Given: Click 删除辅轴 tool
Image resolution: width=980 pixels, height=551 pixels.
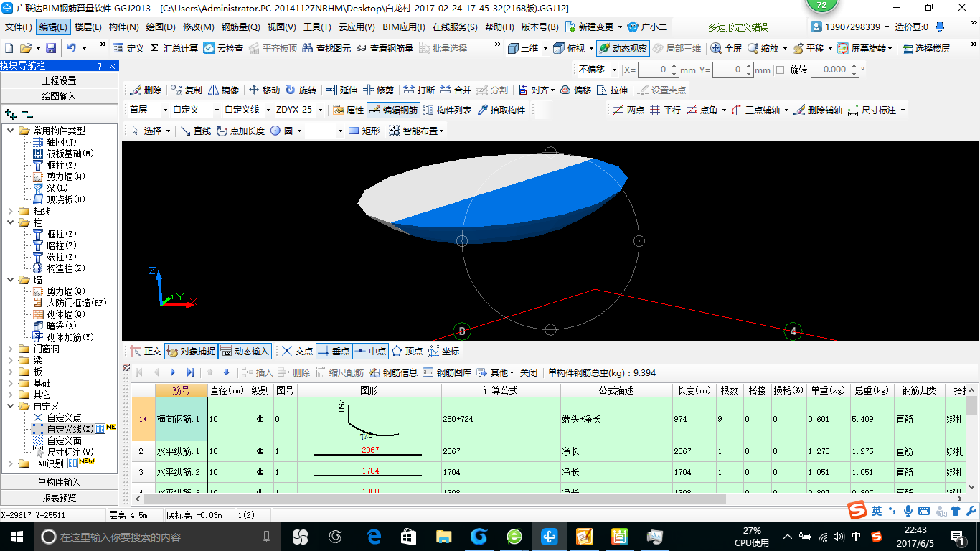Looking at the screenshot, I should 818,110.
